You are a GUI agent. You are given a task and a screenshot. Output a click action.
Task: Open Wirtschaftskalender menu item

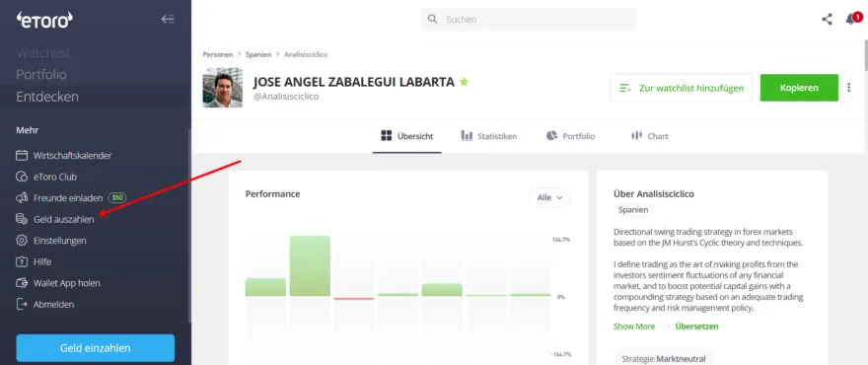73,156
